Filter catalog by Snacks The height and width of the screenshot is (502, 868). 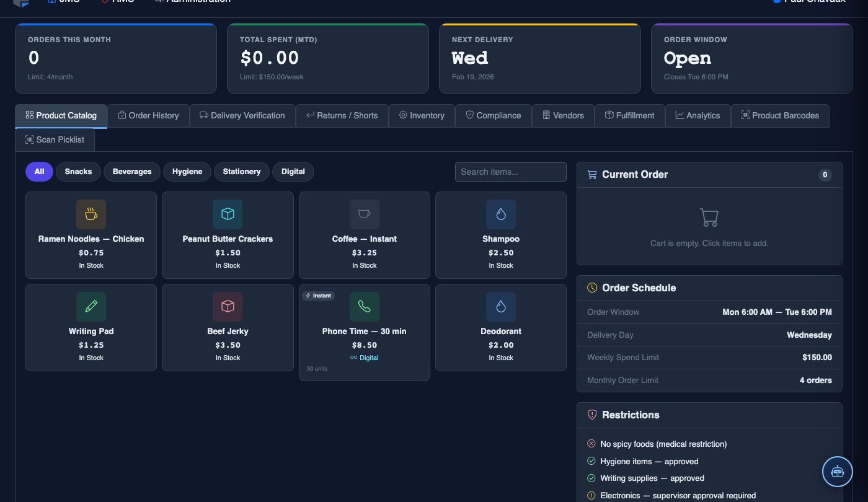click(78, 172)
